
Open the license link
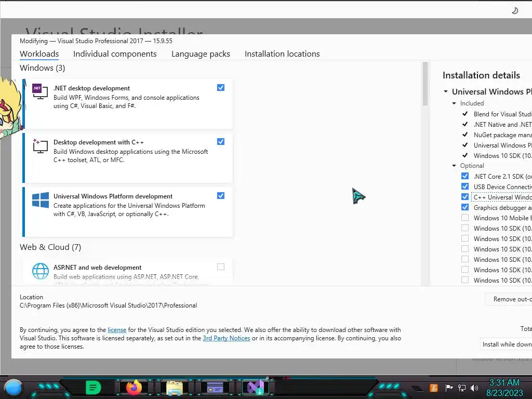[117, 330]
